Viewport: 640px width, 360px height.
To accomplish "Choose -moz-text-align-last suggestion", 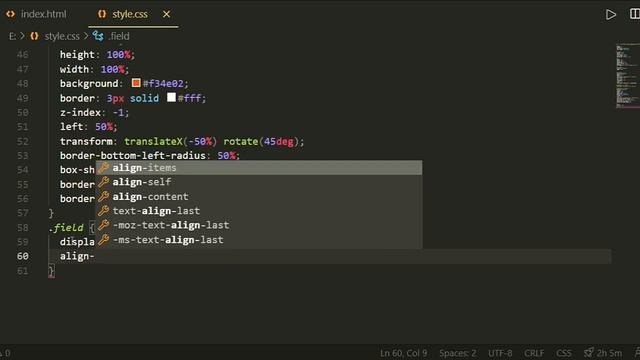I will click(259, 225).
